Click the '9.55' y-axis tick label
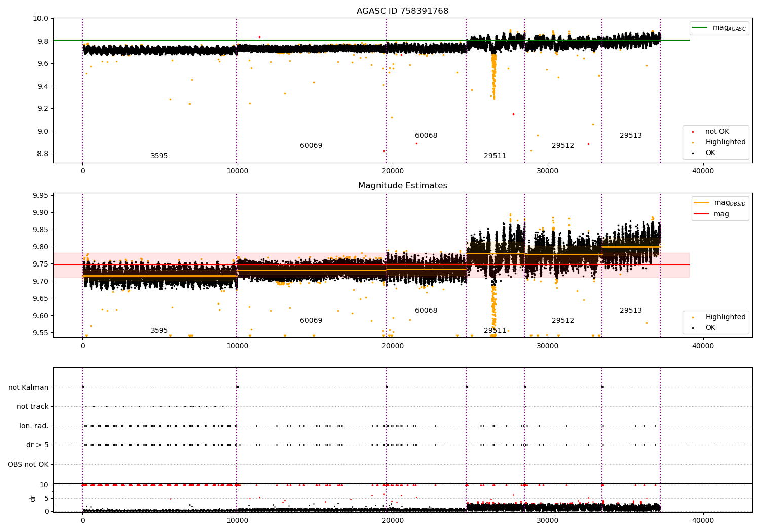Viewport: 760px width, 532px height. [41, 333]
